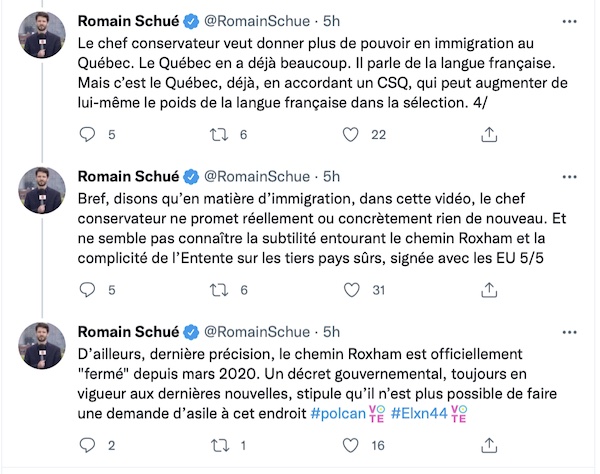Like the tweet with 22 likes

[x=350, y=135]
